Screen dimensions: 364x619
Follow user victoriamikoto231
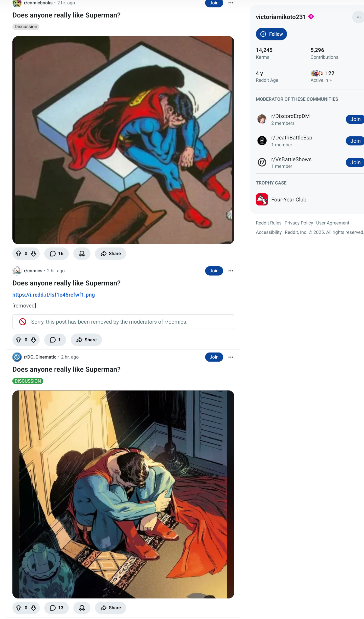click(271, 34)
